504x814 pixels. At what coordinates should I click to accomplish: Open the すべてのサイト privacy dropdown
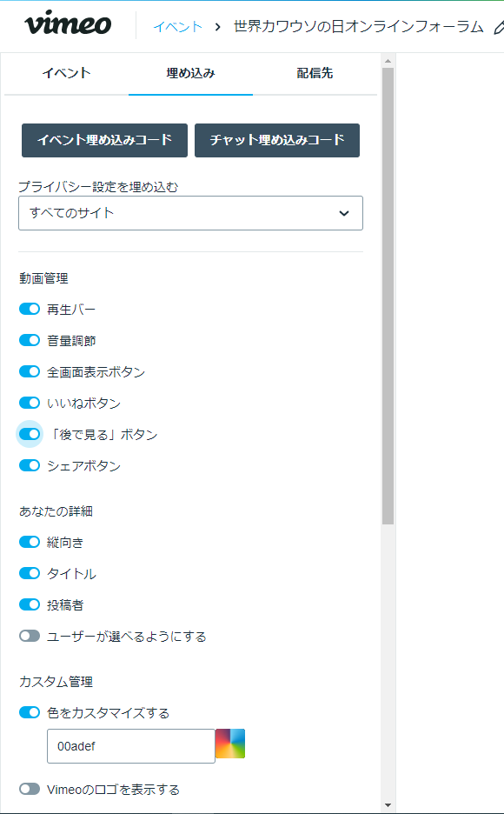190,213
